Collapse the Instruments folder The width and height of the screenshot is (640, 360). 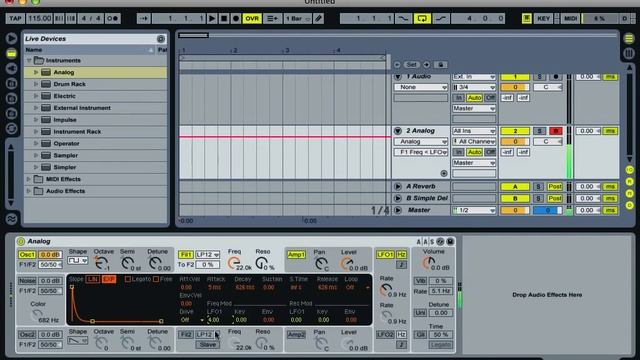click(x=29, y=60)
